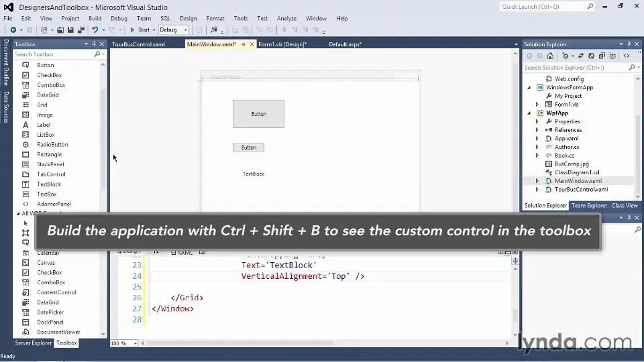
Task: Click the Collapse All icon
Action: tap(602, 56)
